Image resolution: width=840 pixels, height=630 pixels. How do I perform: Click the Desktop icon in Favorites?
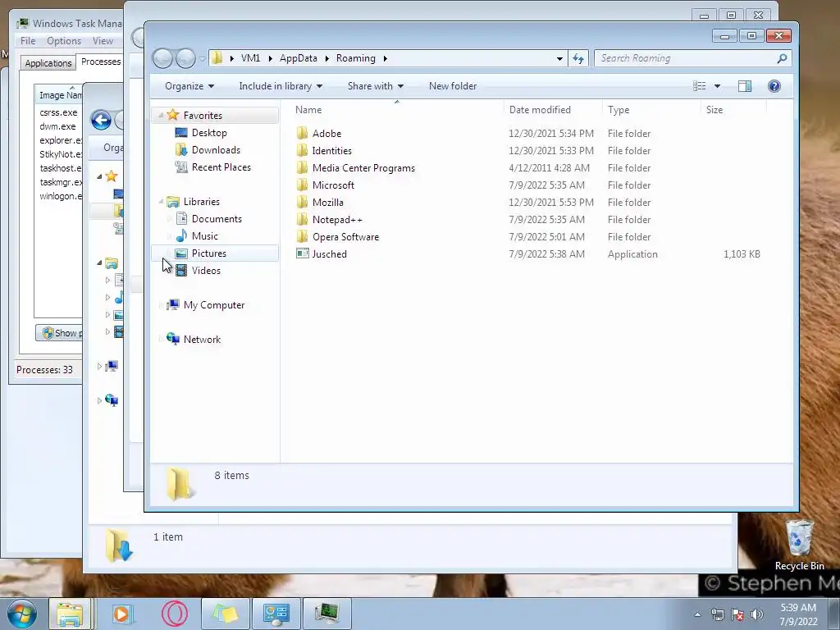pyautogui.click(x=181, y=132)
